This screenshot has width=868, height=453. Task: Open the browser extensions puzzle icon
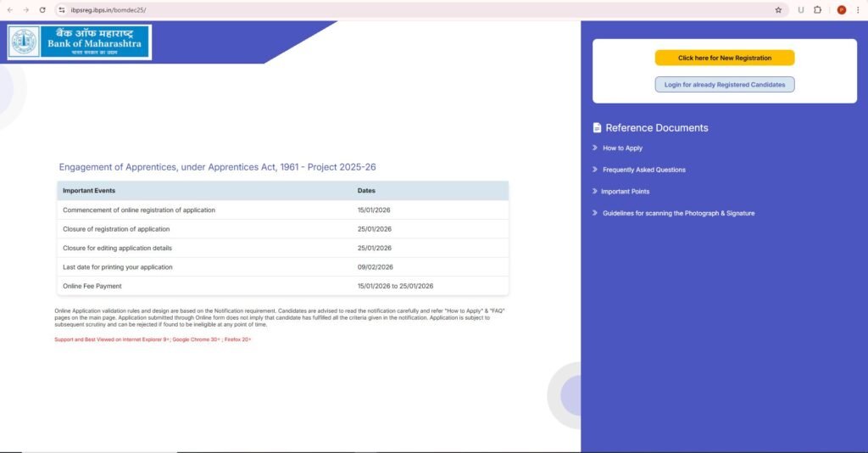tap(817, 9)
